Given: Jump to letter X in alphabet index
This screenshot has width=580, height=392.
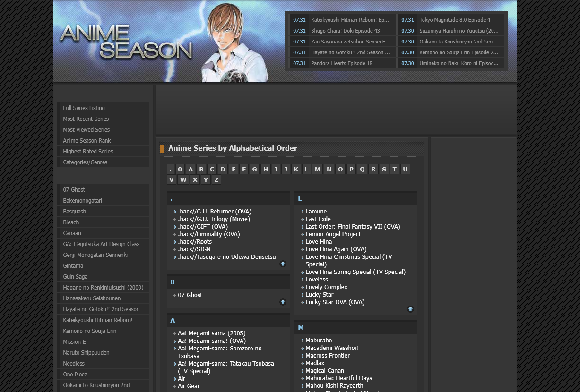Looking at the screenshot, I should pos(195,179).
